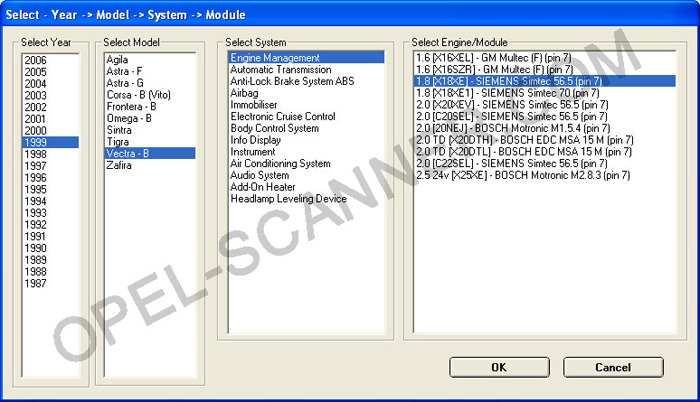Select the Omega - B model
The width and height of the screenshot is (700, 402).
pos(129,118)
